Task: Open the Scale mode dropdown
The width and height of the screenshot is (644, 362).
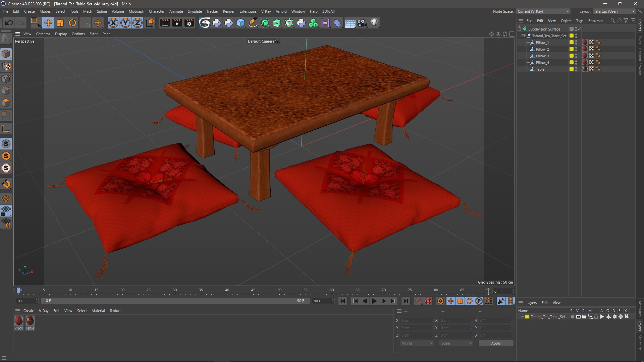Action: (x=456, y=343)
